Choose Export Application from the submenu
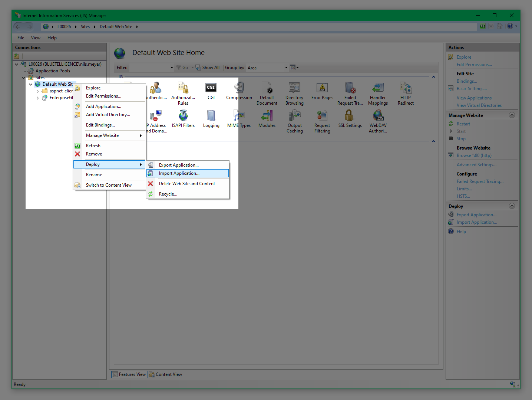 click(x=179, y=165)
